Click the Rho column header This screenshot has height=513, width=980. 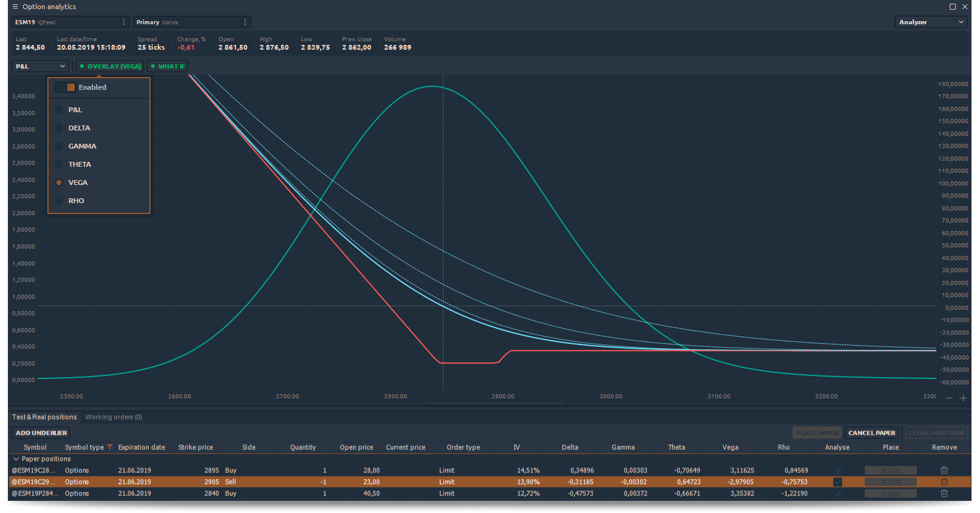pos(783,448)
